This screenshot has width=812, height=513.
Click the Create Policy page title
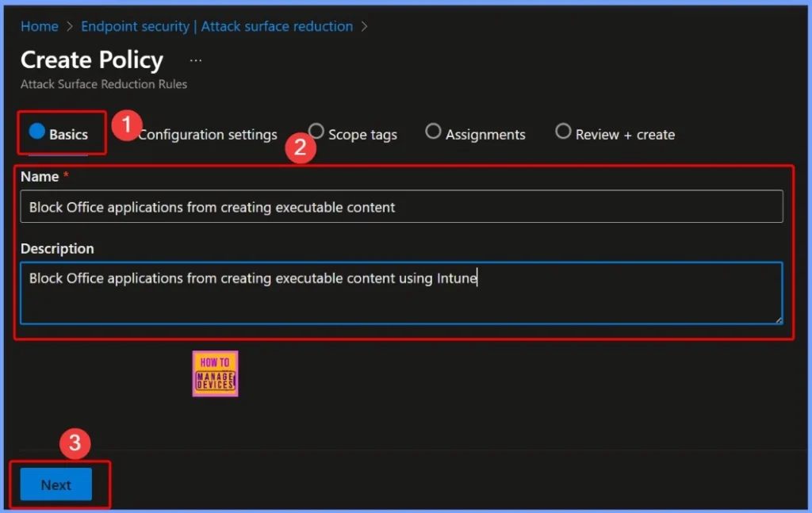click(x=92, y=59)
